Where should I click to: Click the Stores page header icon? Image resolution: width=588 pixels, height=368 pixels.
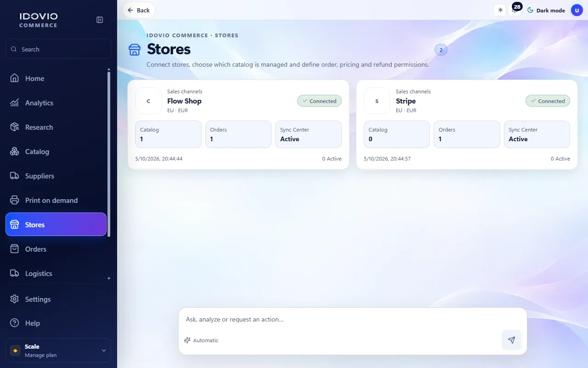134,50
